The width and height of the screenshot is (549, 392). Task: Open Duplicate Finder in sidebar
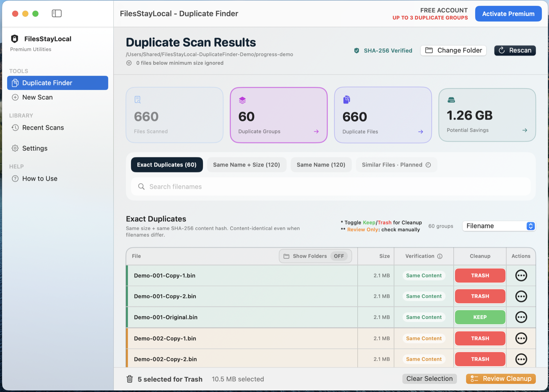pyautogui.click(x=58, y=83)
